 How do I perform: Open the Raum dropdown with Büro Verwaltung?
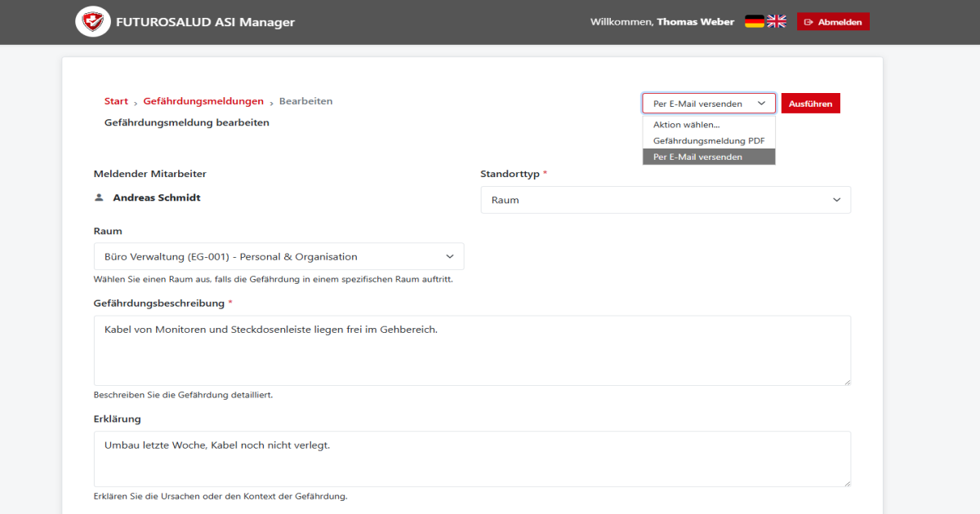pyautogui.click(x=278, y=255)
